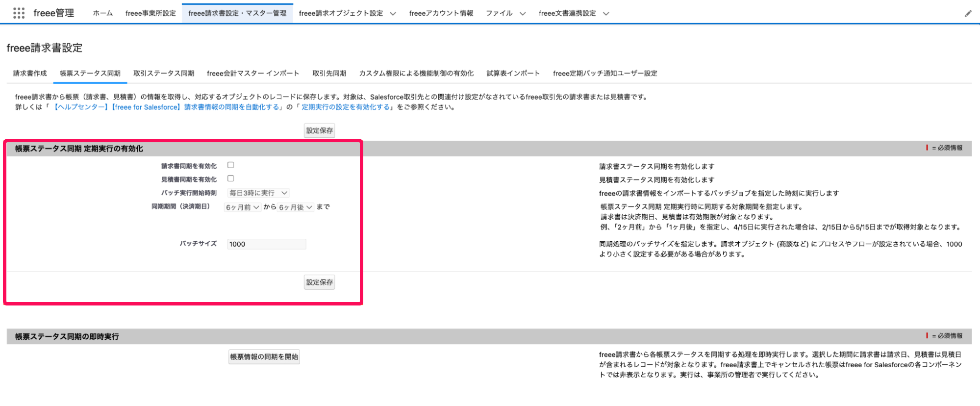Click the バッチサイズ input field showing 1000
980x406 pixels.
point(267,244)
